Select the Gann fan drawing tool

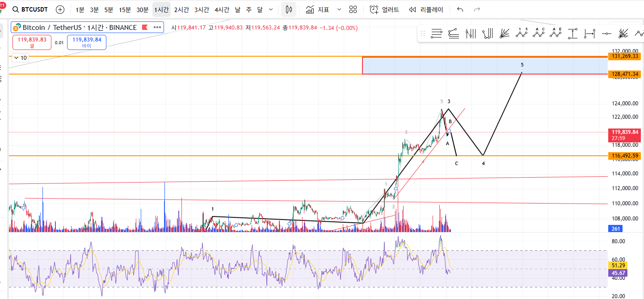(623, 33)
